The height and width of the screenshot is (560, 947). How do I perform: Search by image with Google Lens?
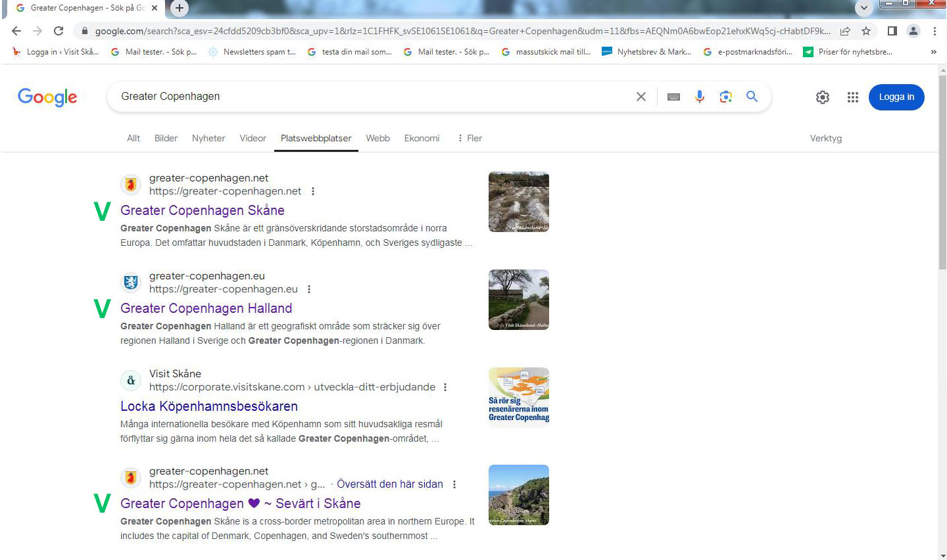[x=726, y=97]
